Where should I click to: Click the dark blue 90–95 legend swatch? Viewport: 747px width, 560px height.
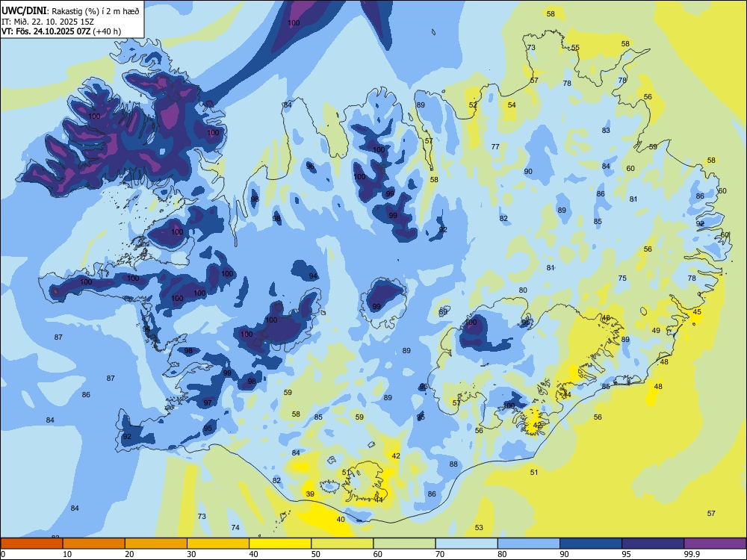point(591,544)
